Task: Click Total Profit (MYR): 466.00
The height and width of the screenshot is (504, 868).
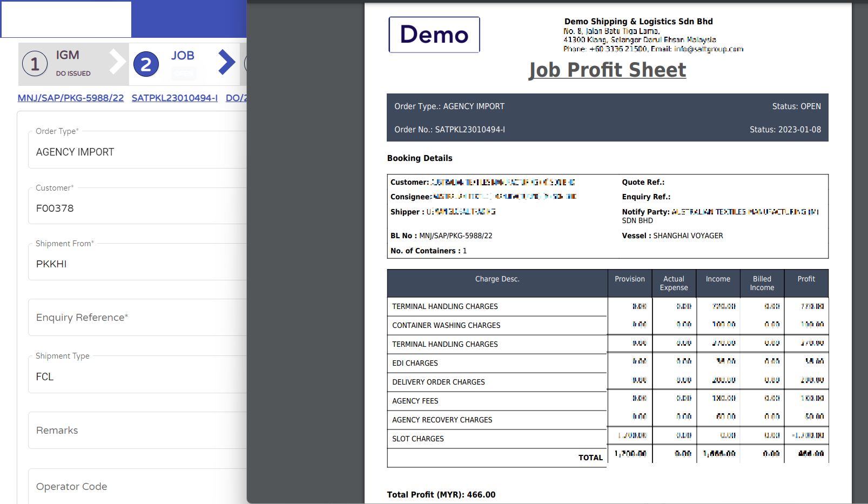Action: coord(441,495)
